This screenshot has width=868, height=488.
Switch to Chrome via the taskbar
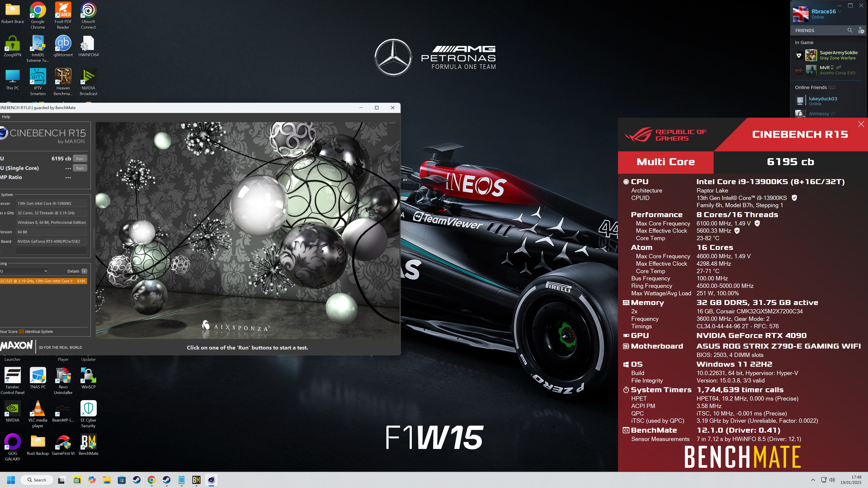click(x=152, y=480)
